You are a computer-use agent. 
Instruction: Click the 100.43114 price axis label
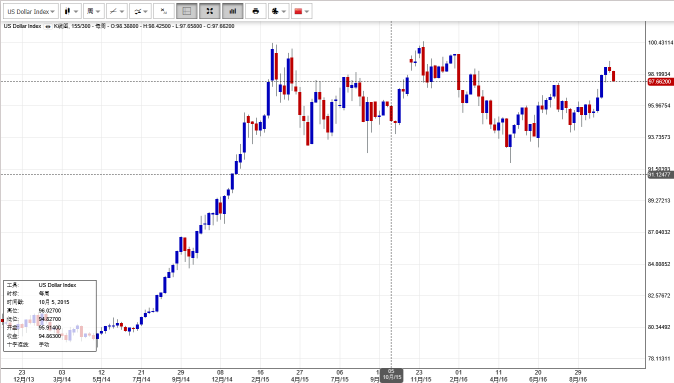(x=660, y=43)
